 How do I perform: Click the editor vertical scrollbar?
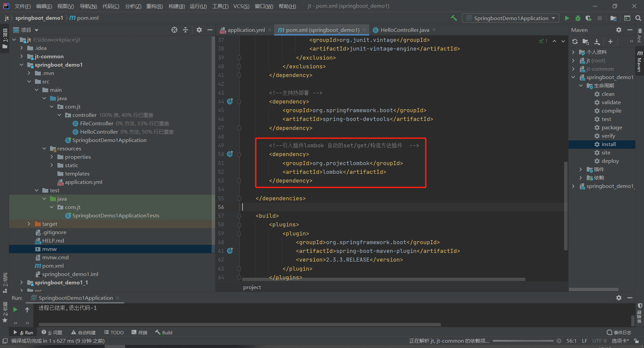click(x=566, y=206)
